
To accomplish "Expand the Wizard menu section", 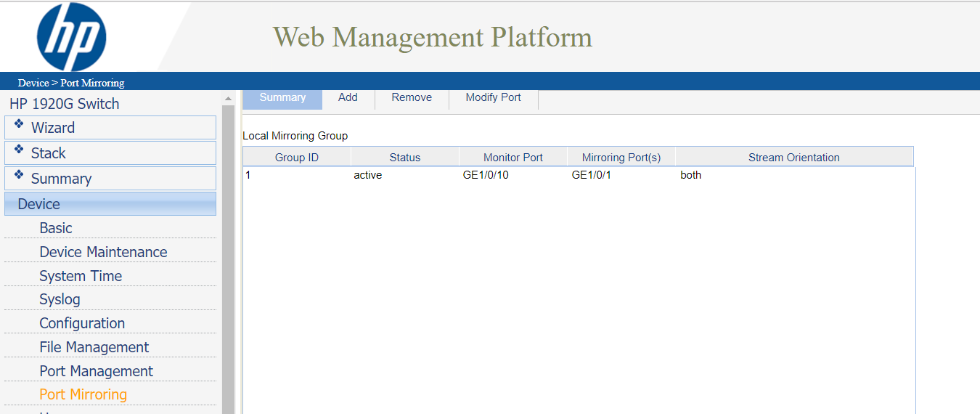I will pos(53,128).
